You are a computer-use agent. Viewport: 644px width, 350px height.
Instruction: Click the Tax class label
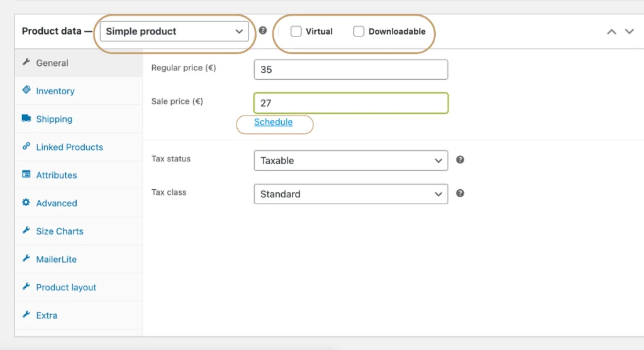[169, 192]
